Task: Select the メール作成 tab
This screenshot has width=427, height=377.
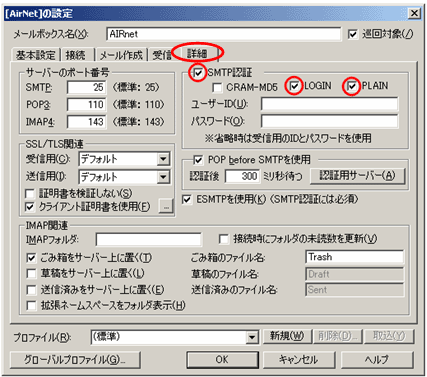Action: click(x=121, y=55)
